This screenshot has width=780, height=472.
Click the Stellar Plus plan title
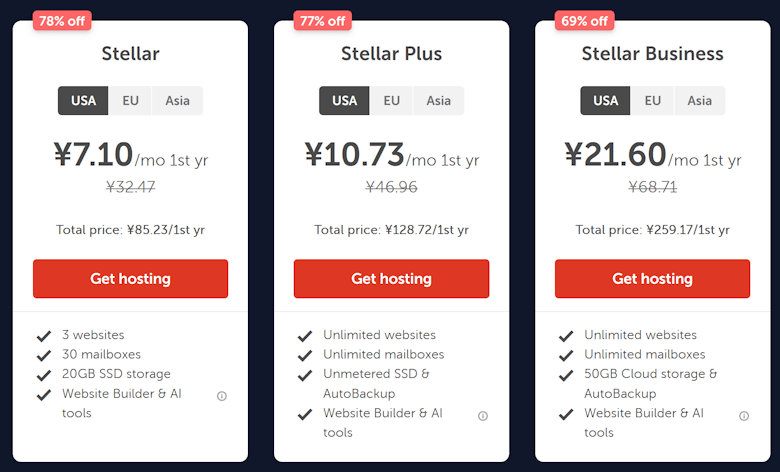[391, 54]
